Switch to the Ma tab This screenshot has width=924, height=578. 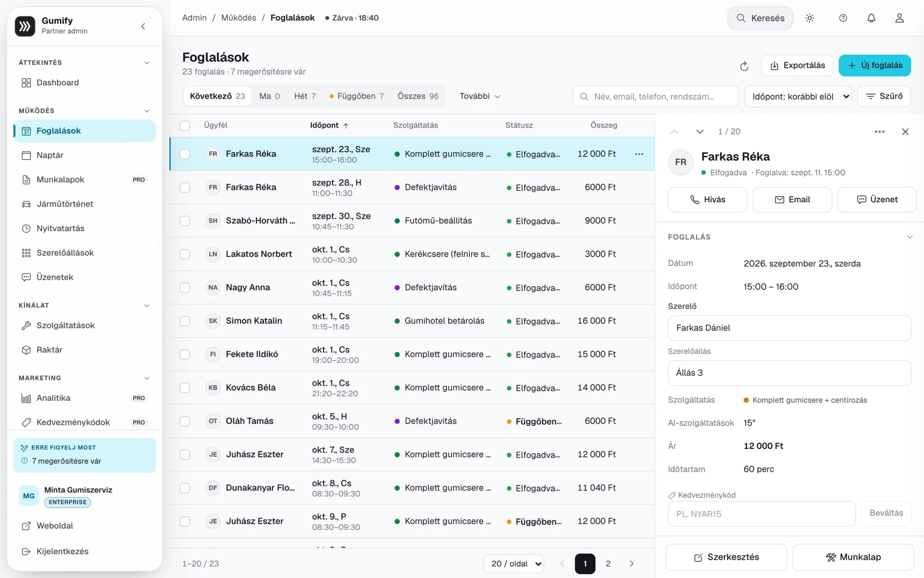[x=269, y=96]
